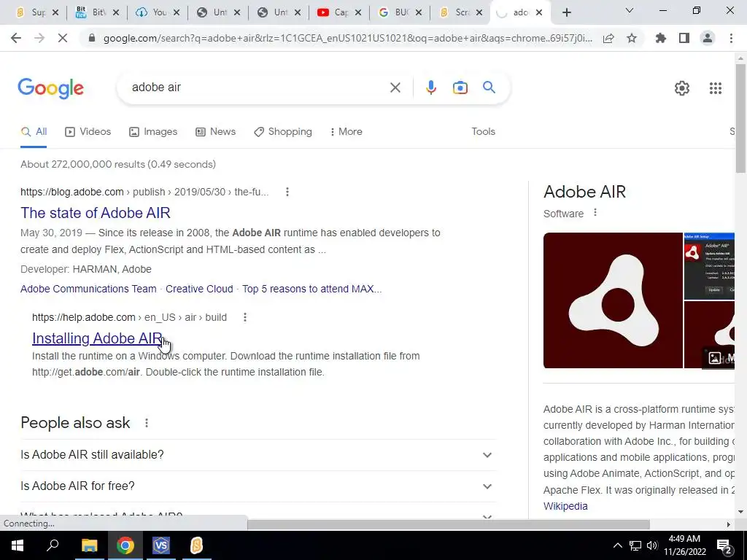Image resolution: width=747 pixels, height=560 pixels.
Task: Open the Adobe AIR setup screenshot thumbnail
Action: pyautogui.click(x=709, y=266)
